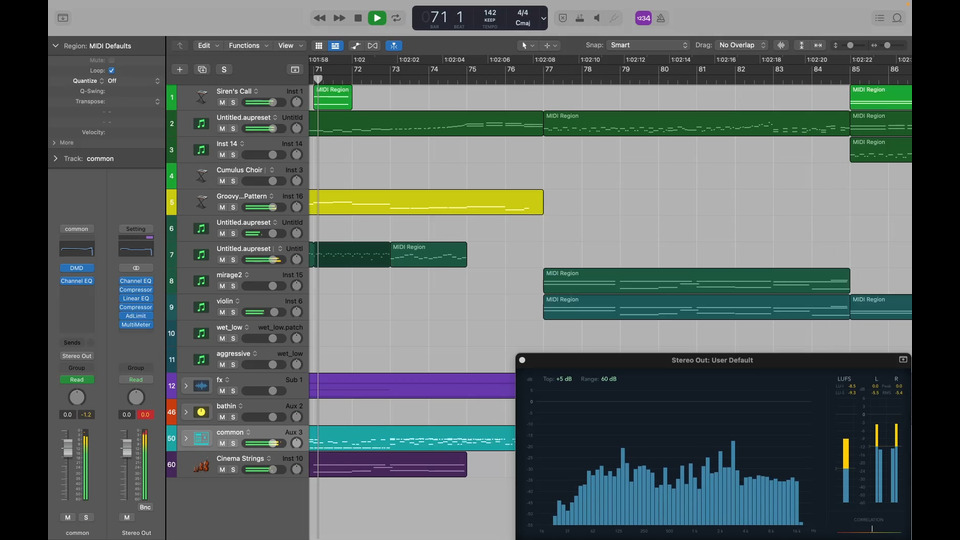Solo the violin track
Image resolution: width=960 pixels, height=540 pixels.
click(233, 312)
